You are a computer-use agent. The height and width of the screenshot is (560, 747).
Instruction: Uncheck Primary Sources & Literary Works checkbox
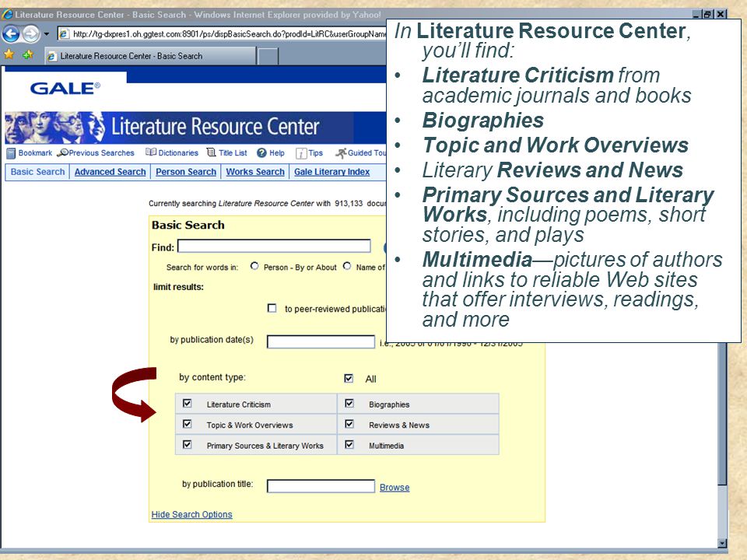pyautogui.click(x=188, y=444)
